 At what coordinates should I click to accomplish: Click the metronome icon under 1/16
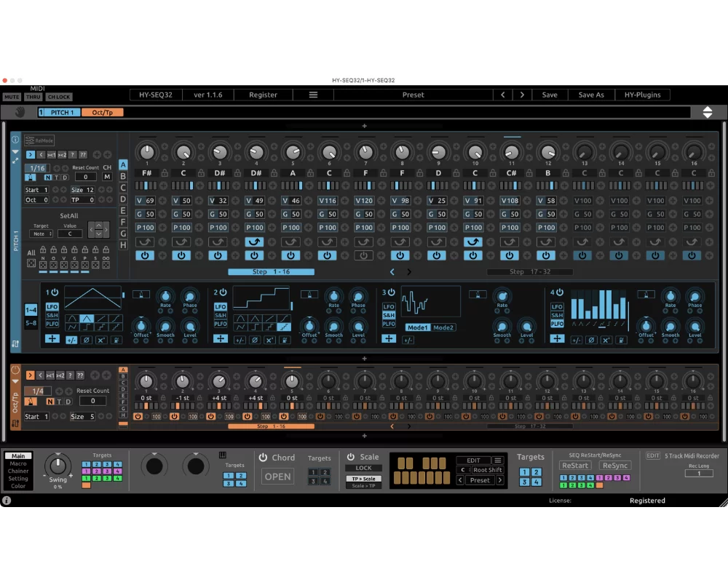pyautogui.click(x=30, y=178)
